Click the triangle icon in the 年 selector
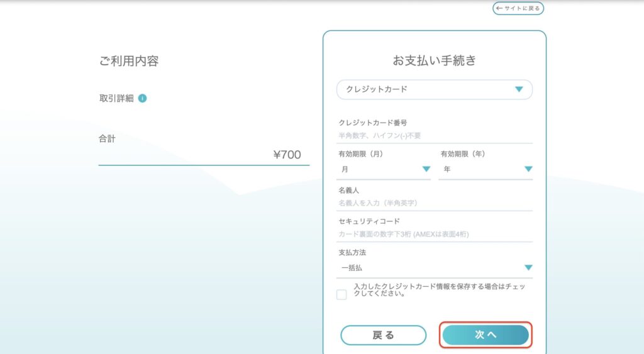 click(528, 169)
